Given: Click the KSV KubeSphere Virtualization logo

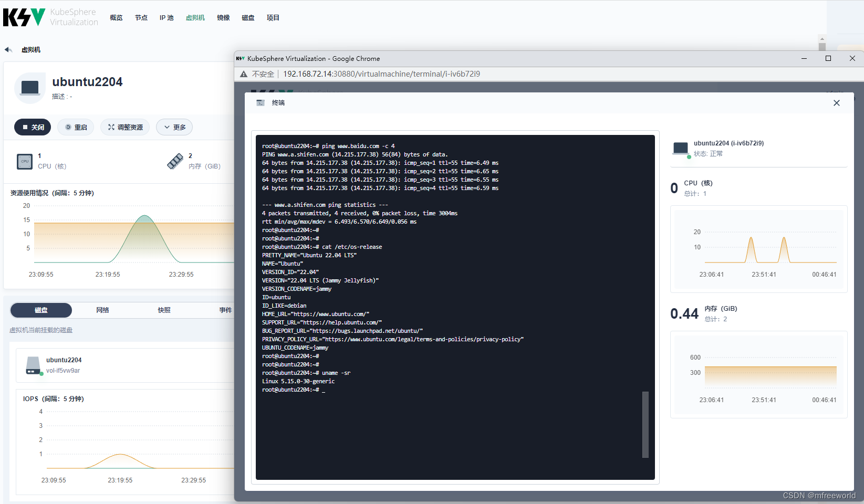Looking at the screenshot, I should point(50,17).
